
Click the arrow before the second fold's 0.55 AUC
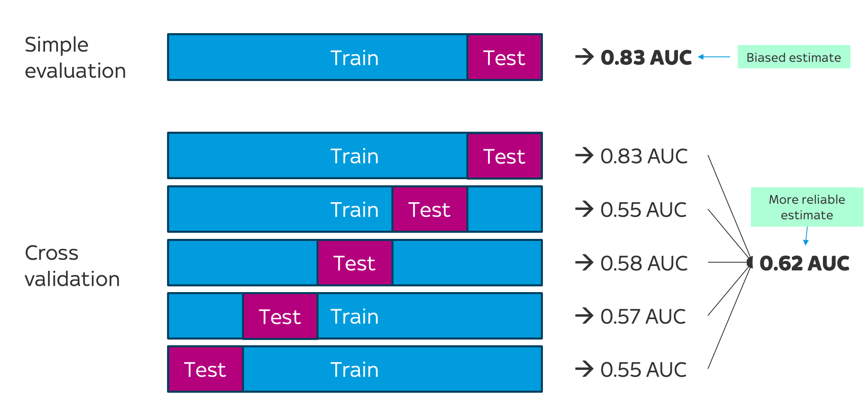pos(584,209)
